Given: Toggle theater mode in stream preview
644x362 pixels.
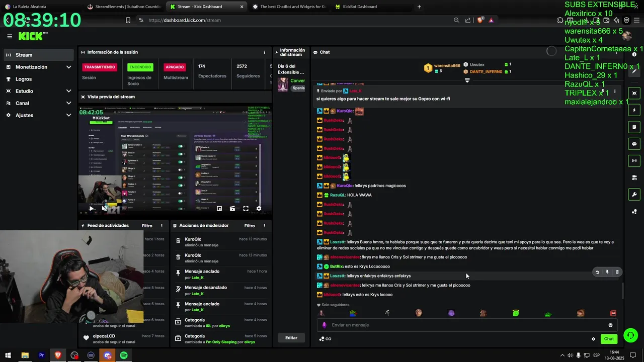Looking at the screenshot, I should pyautogui.click(x=232, y=208).
